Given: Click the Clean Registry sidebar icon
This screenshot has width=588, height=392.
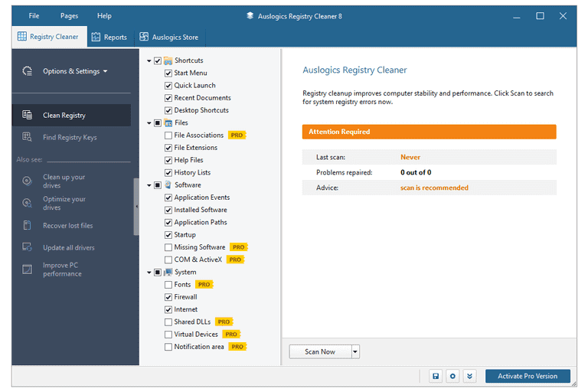Looking at the screenshot, I should tap(28, 116).
